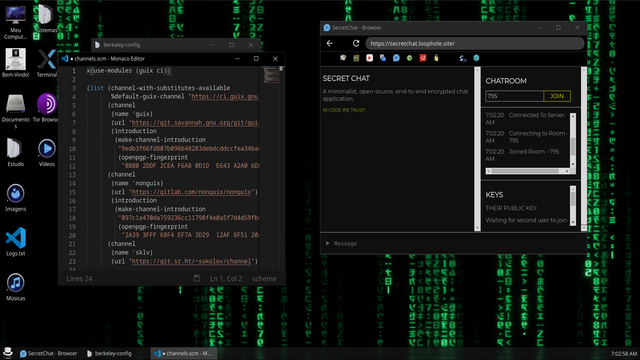Screen dimensions: 640x360
Task: Open the first bookmark icon in the bar
Action: 343,58
